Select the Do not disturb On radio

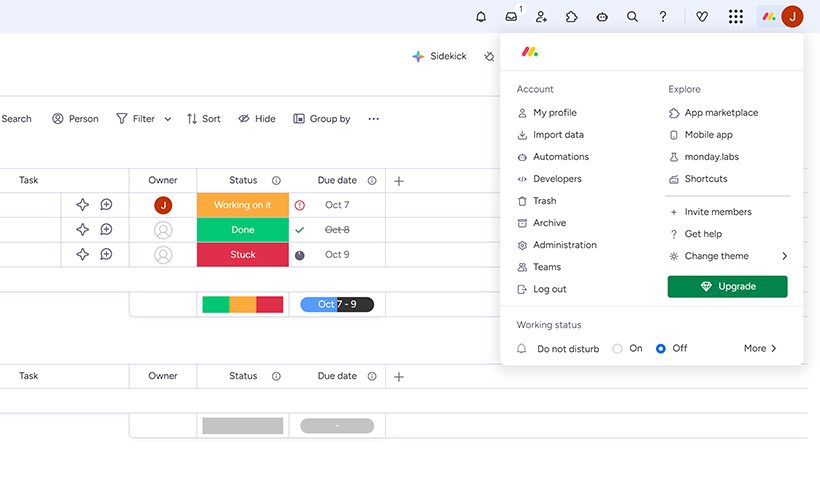pos(617,349)
